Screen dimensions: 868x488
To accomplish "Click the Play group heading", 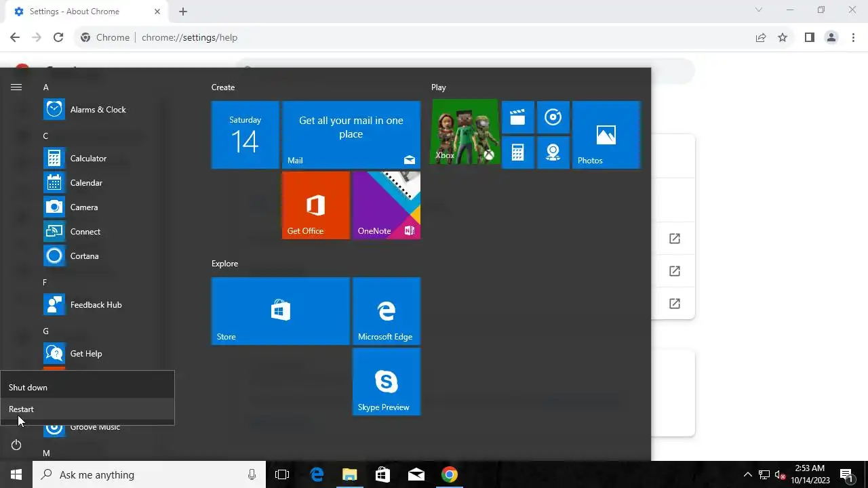I will click(439, 87).
